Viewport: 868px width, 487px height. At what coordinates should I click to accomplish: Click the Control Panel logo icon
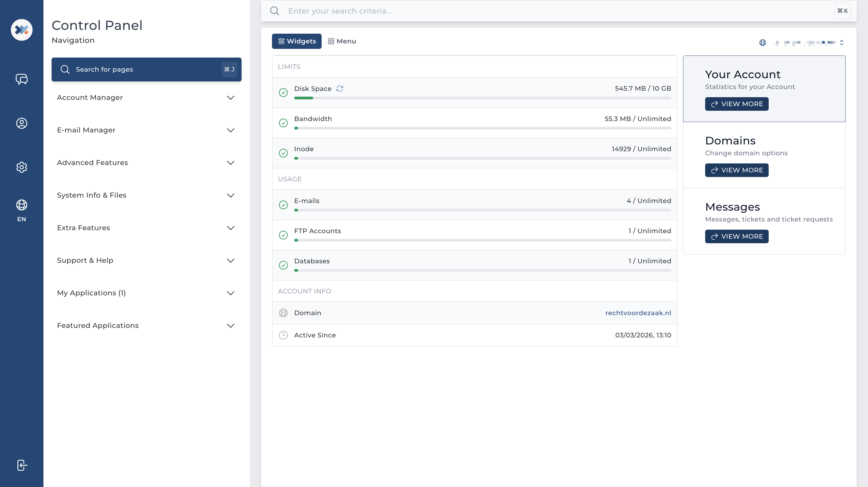[x=21, y=30]
